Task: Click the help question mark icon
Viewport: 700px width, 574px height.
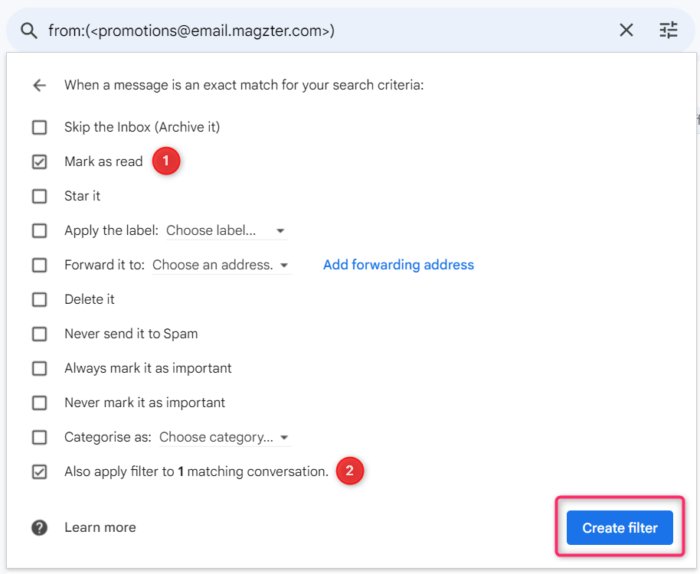Action: 39,527
